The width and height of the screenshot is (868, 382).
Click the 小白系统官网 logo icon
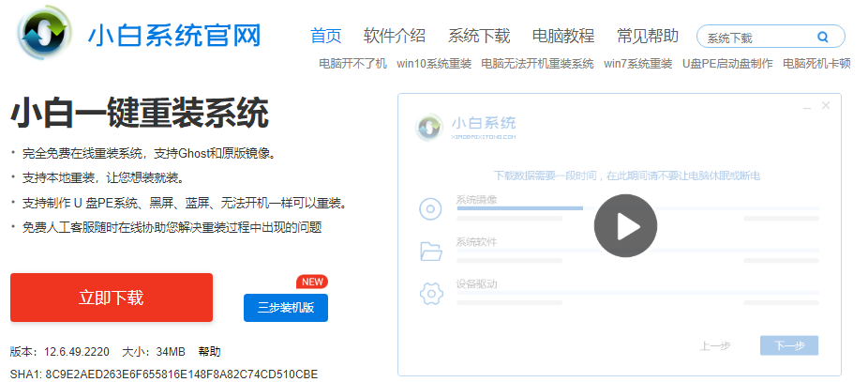45,37
